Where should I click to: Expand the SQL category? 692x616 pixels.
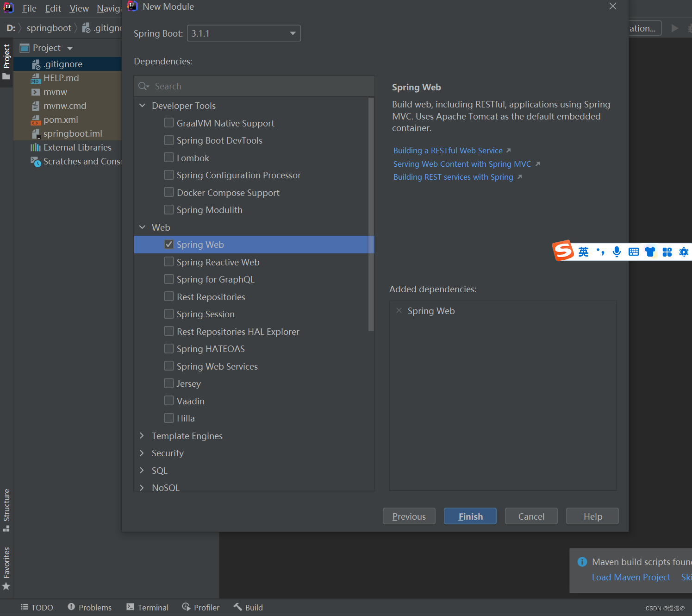[x=142, y=470]
